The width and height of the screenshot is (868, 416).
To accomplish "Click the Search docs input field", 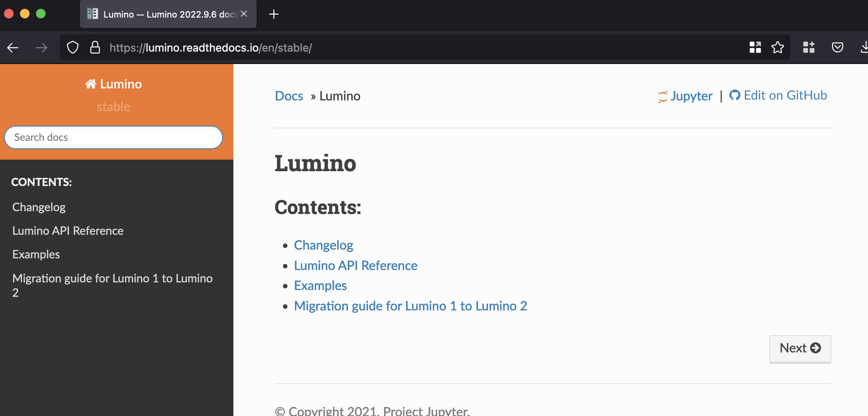I will point(113,137).
